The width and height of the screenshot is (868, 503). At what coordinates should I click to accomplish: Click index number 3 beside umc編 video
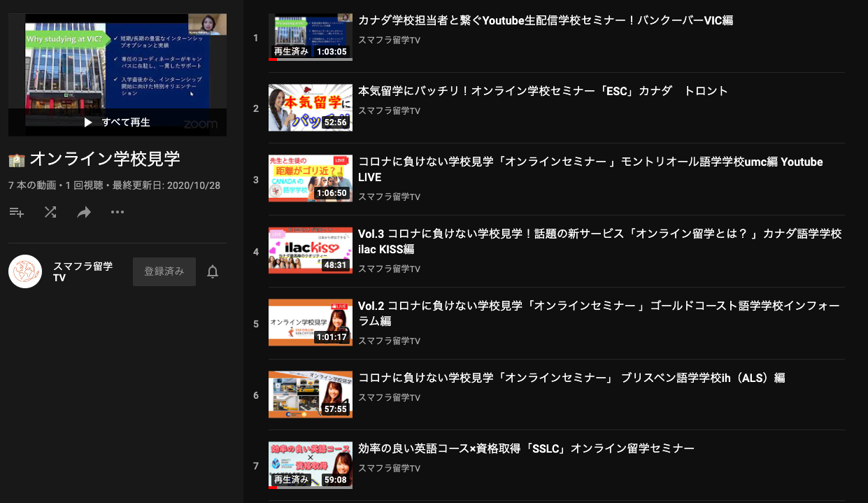coord(256,180)
